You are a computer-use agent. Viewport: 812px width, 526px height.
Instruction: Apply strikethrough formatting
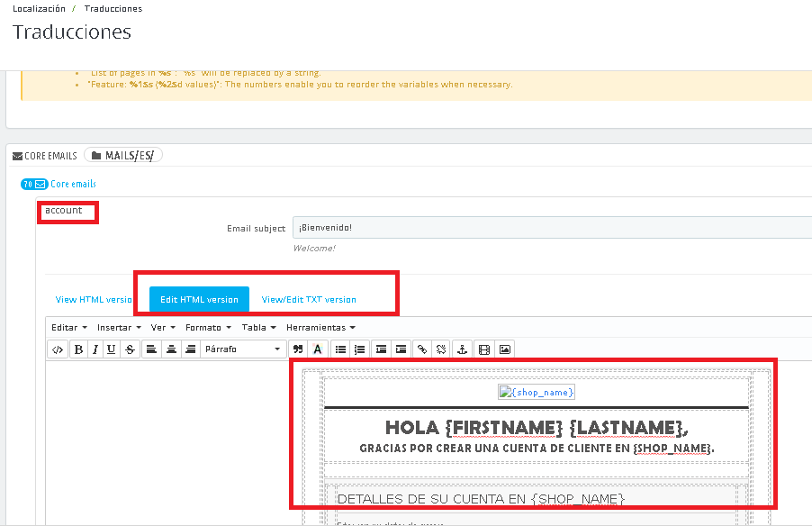(130, 349)
